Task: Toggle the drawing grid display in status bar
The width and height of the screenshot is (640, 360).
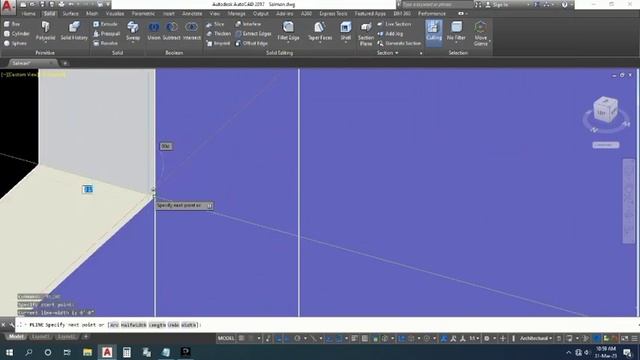Action: pos(242,338)
